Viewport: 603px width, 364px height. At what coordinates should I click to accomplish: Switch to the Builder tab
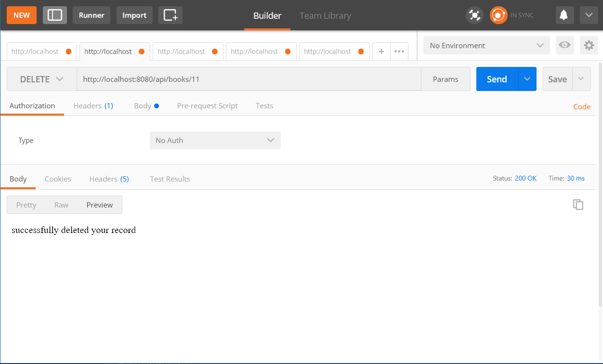click(x=267, y=16)
